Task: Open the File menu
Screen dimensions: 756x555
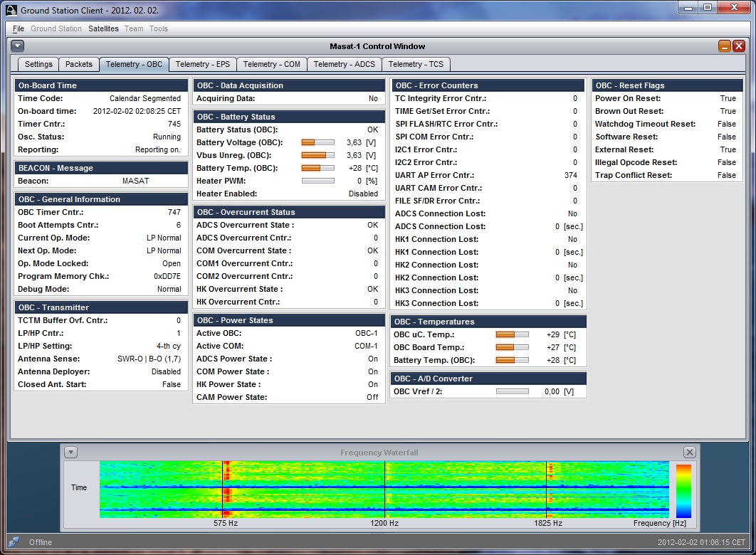Action: coord(18,28)
